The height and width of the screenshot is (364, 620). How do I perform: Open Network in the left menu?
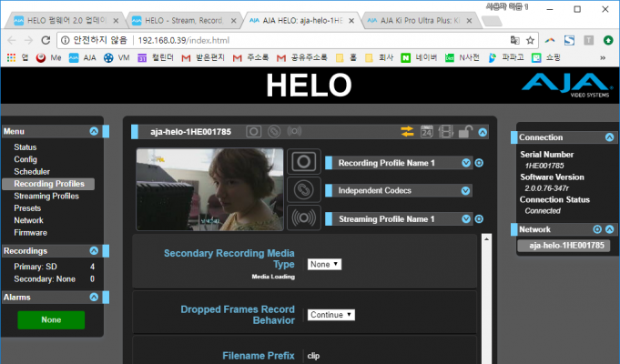28,220
